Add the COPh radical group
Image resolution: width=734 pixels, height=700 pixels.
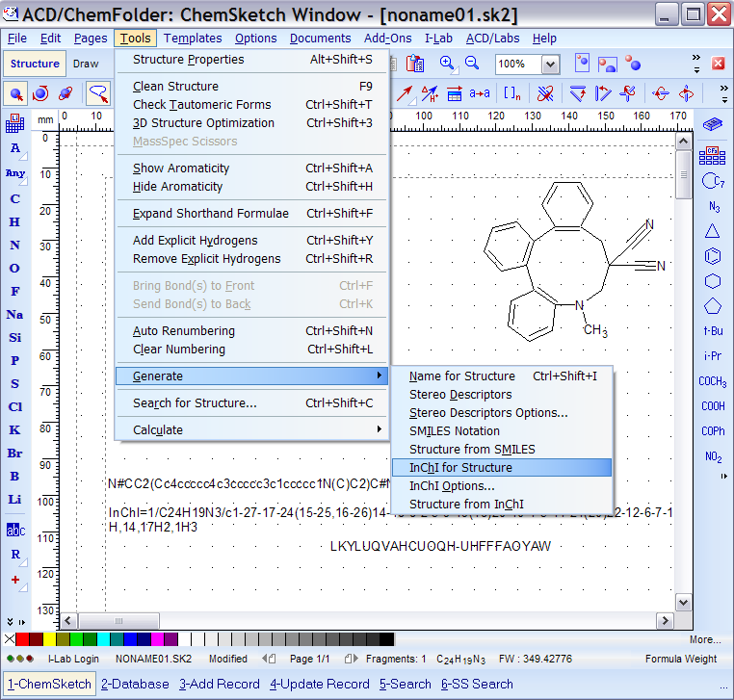click(713, 431)
